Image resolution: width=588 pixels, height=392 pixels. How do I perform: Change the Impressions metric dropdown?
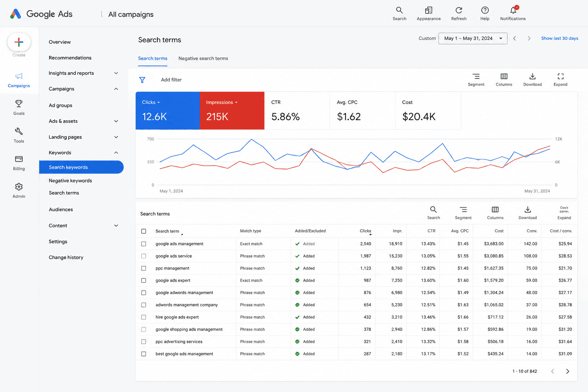tap(222, 102)
